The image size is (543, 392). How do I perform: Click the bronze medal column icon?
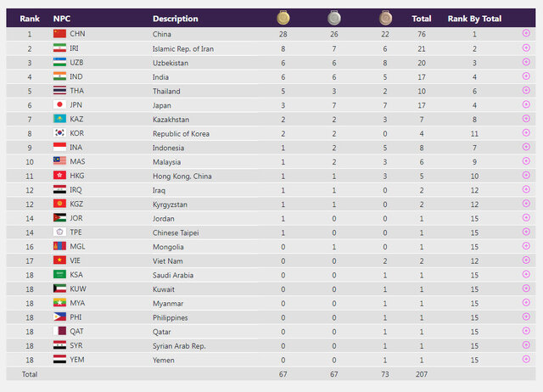point(386,18)
